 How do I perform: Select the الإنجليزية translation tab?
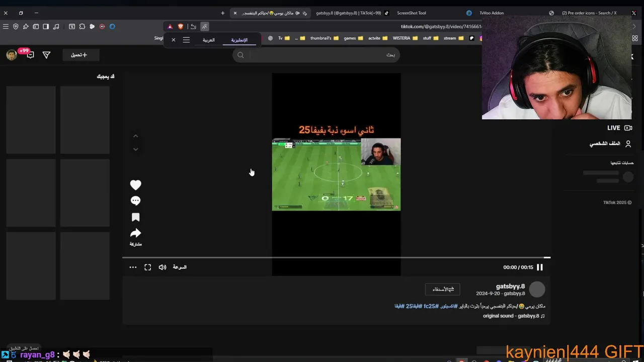point(239,40)
